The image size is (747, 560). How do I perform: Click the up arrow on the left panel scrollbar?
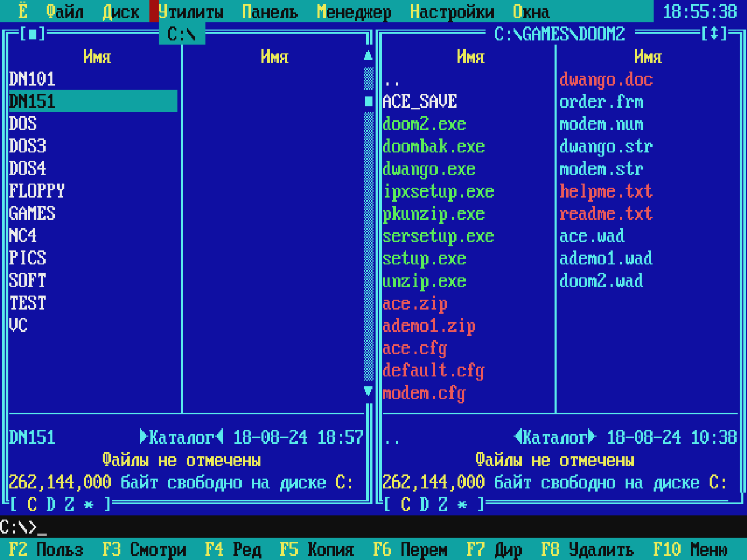(368, 56)
